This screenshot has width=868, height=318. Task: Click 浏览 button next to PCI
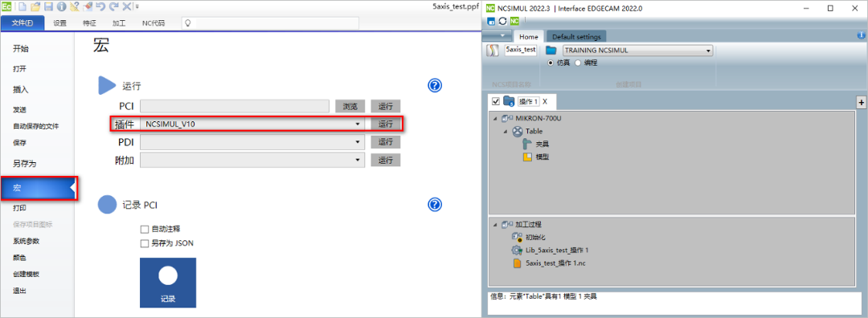pyautogui.click(x=350, y=107)
